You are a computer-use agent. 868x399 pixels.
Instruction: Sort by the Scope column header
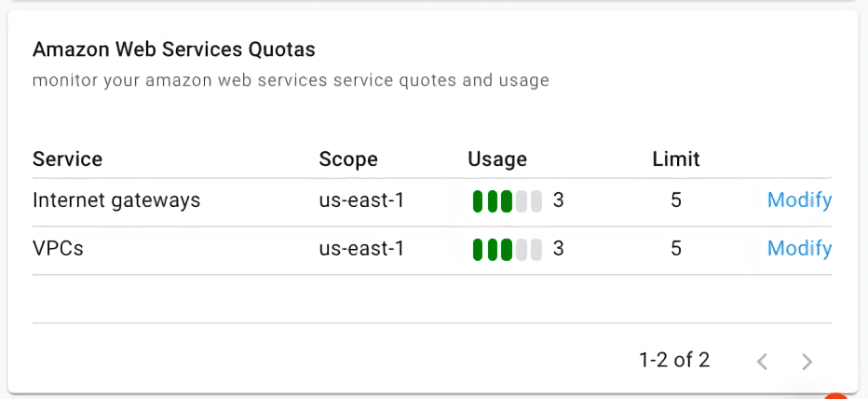click(x=348, y=159)
